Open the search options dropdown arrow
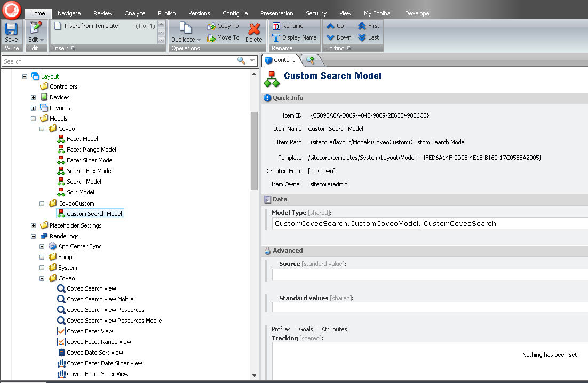Image resolution: width=588 pixels, height=383 pixels. pyautogui.click(x=252, y=60)
